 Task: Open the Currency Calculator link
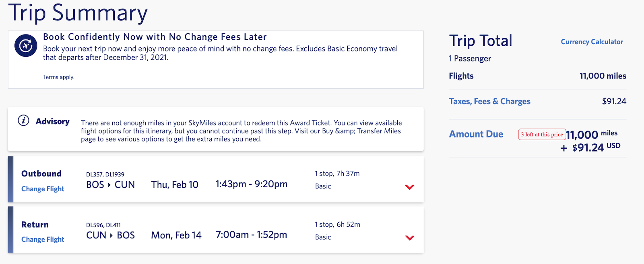click(592, 42)
